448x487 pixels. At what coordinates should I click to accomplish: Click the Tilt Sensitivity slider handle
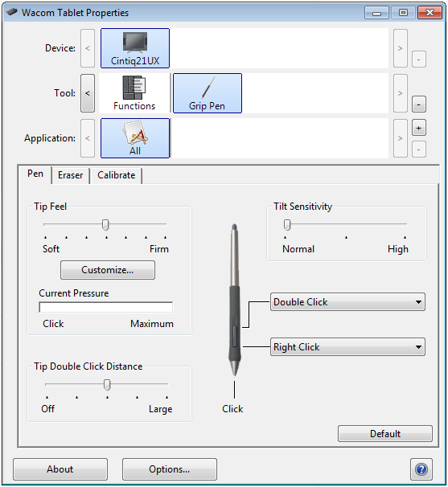click(287, 225)
